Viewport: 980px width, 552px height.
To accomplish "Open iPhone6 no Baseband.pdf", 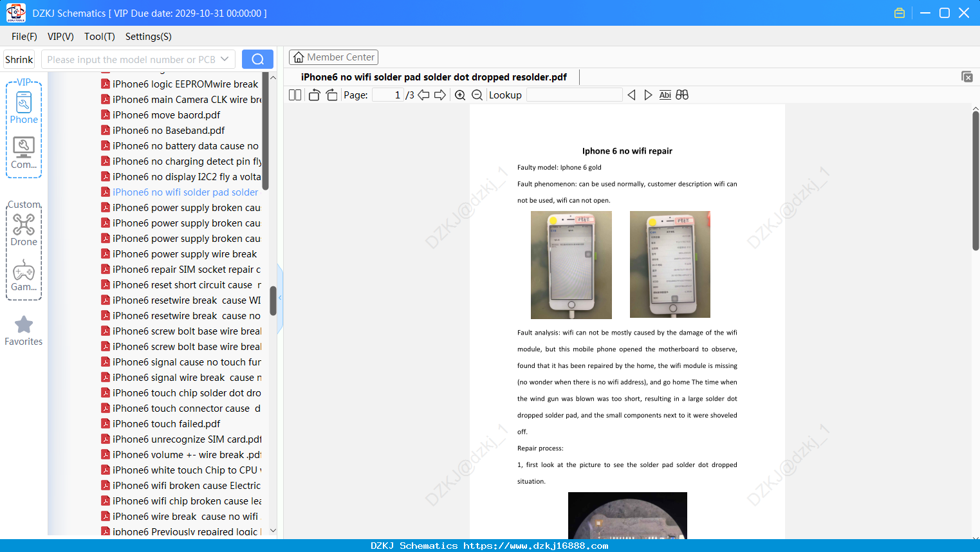I will [x=163, y=131].
